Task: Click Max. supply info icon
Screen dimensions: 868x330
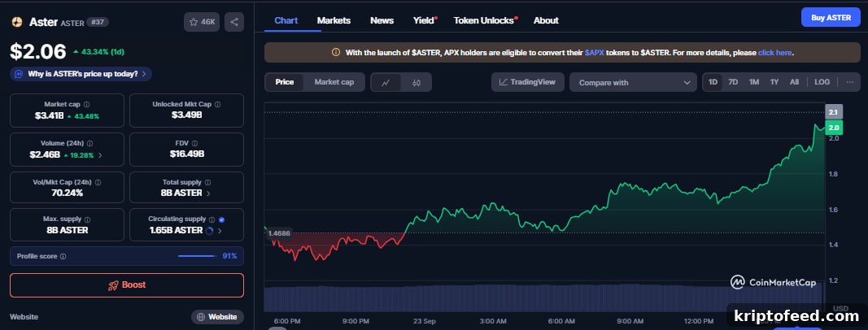Action: tap(87, 219)
